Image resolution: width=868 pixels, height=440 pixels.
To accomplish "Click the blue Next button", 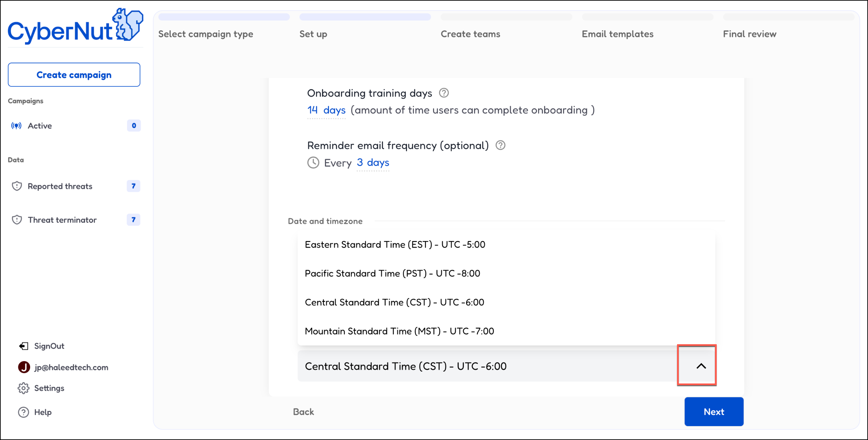I will [714, 412].
